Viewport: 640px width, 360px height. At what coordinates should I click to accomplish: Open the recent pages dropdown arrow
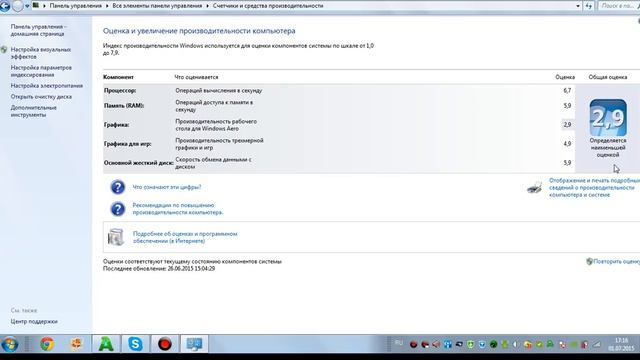(27, 6)
